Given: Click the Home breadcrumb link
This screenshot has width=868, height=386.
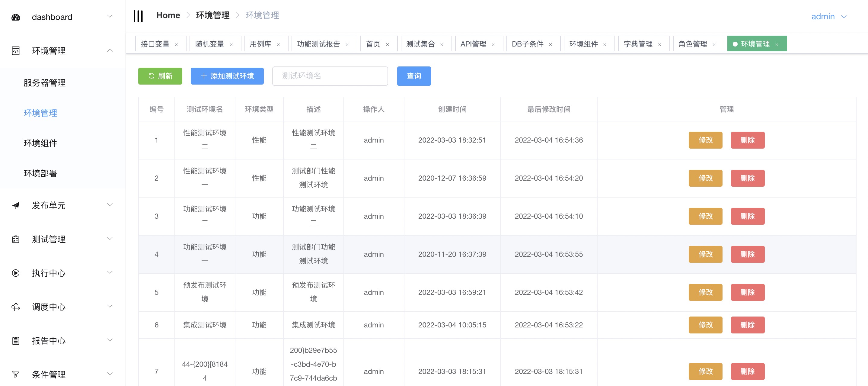Looking at the screenshot, I should pos(168,15).
